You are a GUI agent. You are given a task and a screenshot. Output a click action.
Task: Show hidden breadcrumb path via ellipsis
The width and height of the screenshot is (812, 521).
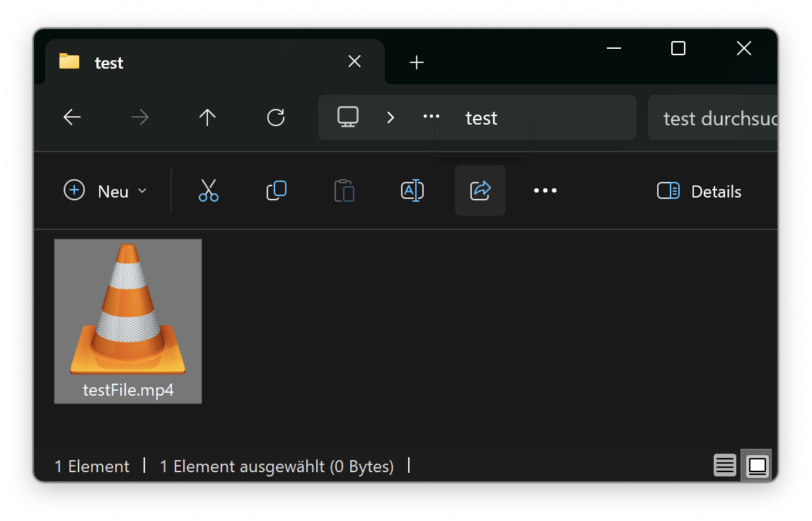(431, 117)
